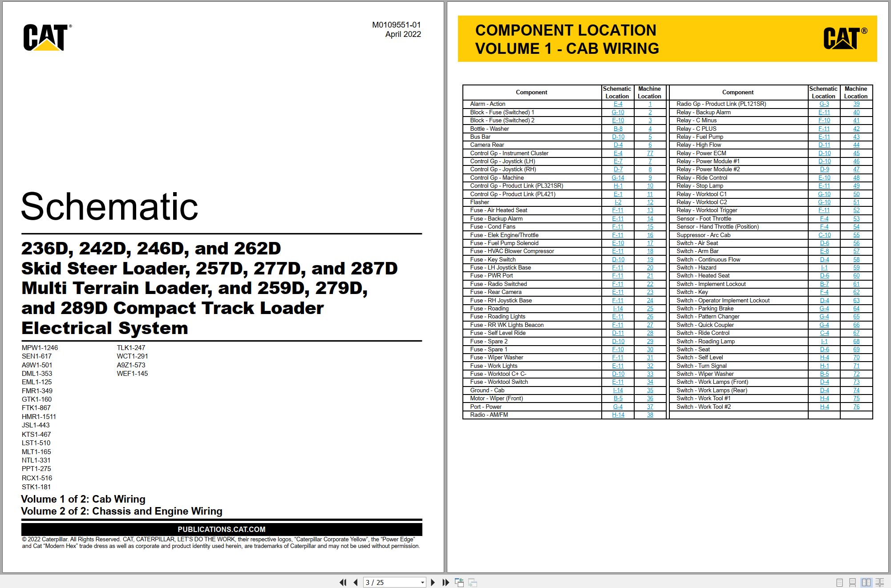Open I-1 link for Switch - Hazard
The image size is (891, 588).
pyautogui.click(x=824, y=267)
